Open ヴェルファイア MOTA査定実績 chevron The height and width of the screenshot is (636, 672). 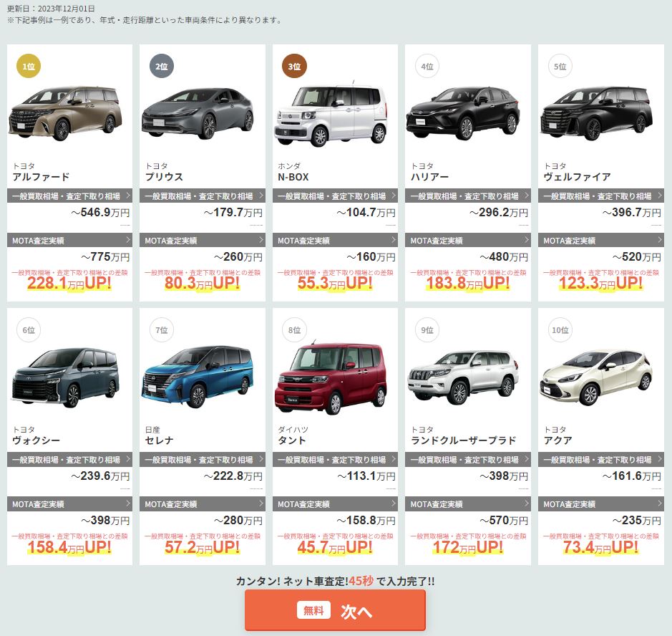pyautogui.click(x=659, y=240)
